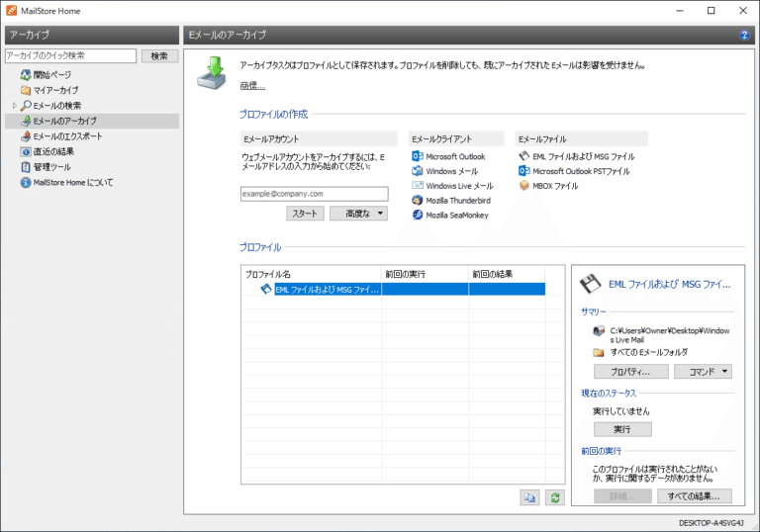Click the profile row's EML icon

266,290
